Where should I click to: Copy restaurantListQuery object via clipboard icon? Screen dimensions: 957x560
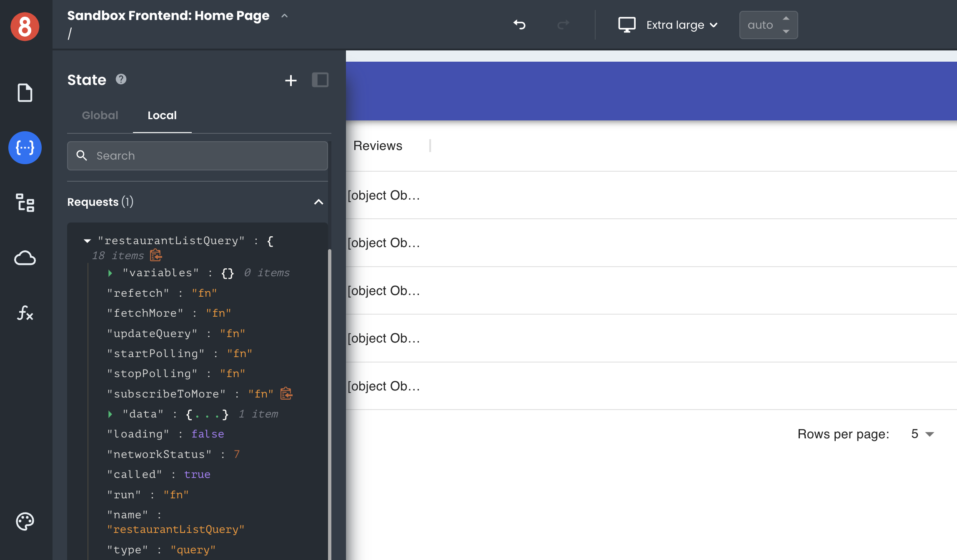tap(156, 255)
